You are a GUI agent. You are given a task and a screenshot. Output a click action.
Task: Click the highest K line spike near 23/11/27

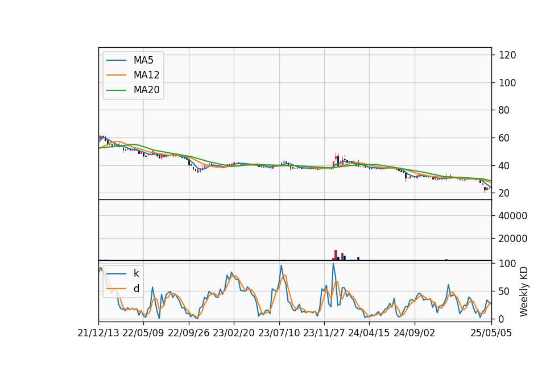click(x=333, y=263)
